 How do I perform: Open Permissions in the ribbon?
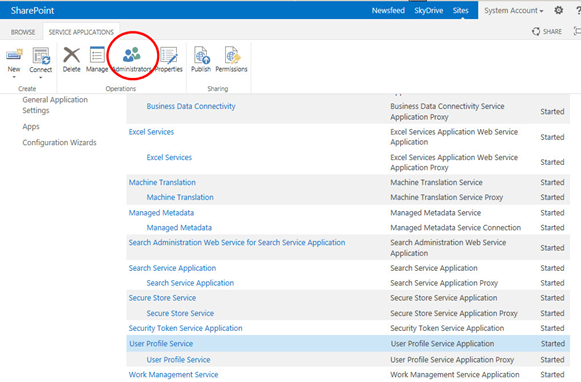[x=231, y=59]
